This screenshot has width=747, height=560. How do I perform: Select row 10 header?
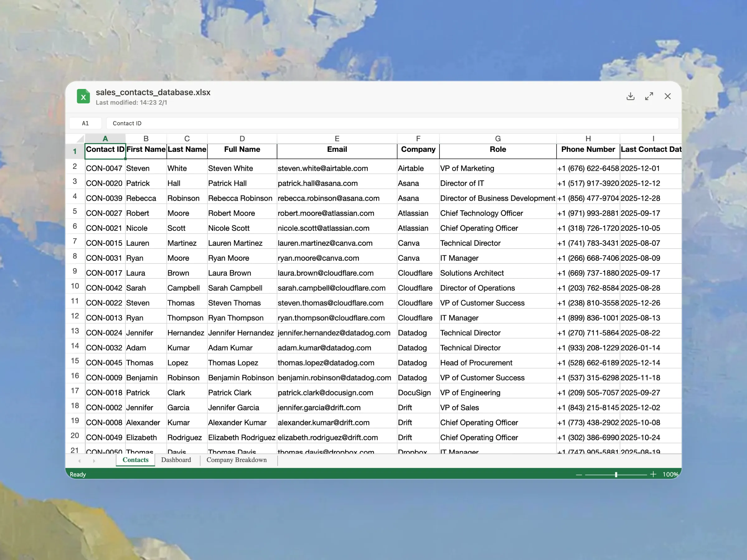pyautogui.click(x=75, y=286)
